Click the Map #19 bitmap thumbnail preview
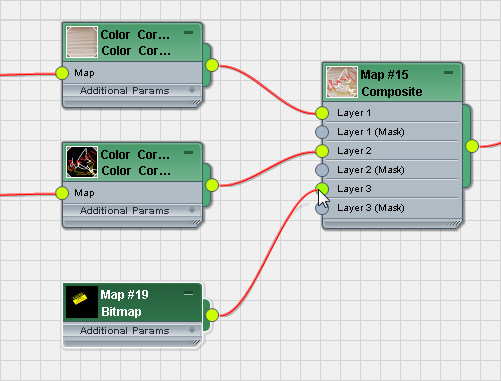Viewport: 501px width, 381px height. [x=82, y=302]
